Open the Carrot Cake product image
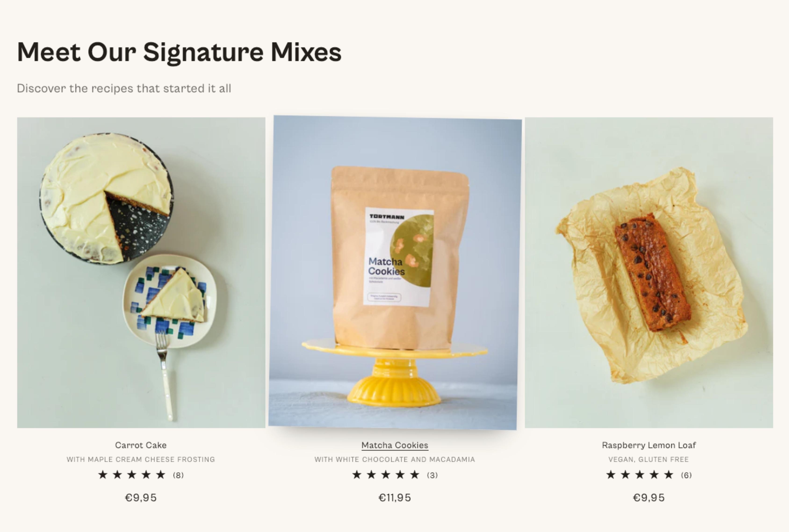 click(141, 272)
